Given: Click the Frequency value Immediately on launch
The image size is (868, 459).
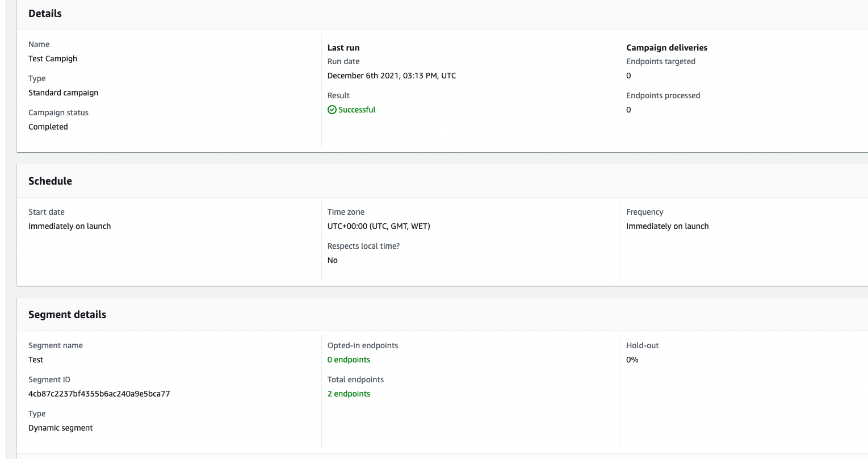Looking at the screenshot, I should click(x=668, y=226).
